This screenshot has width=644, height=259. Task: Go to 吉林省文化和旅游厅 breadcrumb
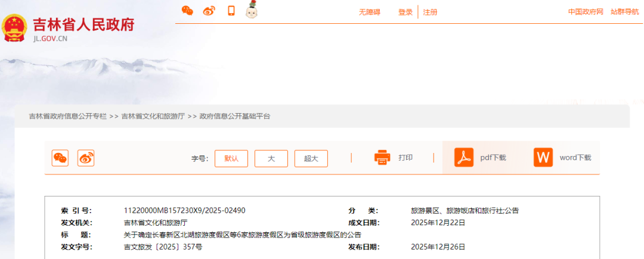tap(153, 116)
